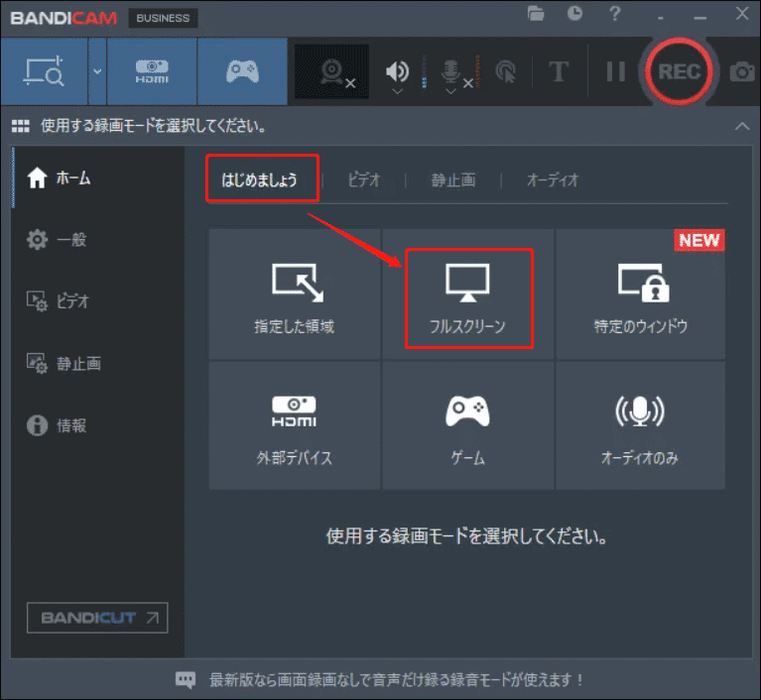
Task: Choose 指定した領域 recording mode tile
Action: [x=295, y=293]
